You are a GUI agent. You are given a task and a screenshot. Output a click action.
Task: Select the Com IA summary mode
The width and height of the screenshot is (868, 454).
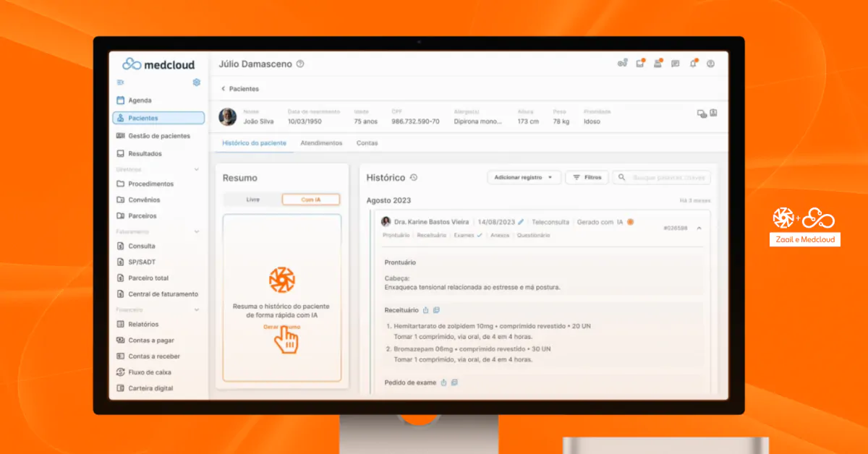pyautogui.click(x=310, y=200)
